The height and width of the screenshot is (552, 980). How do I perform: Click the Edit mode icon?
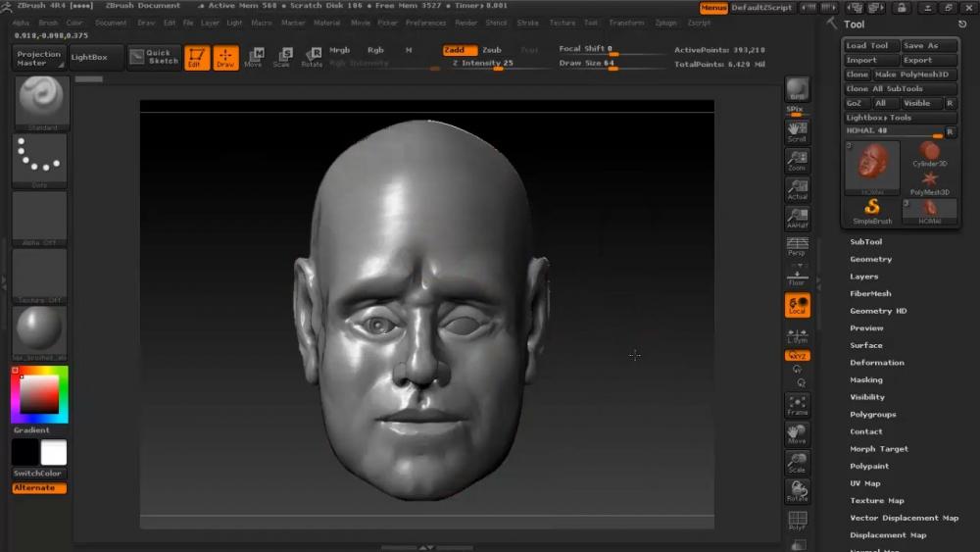[197, 58]
